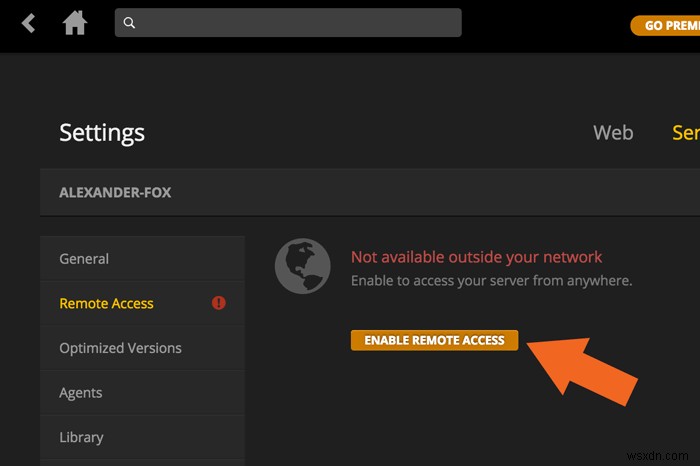Open General settings in the sidebar
This screenshot has width=700, height=466.
[x=84, y=258]
